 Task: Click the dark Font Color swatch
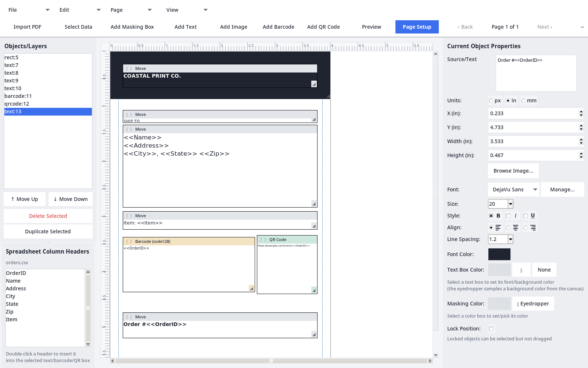coord(499,254)
